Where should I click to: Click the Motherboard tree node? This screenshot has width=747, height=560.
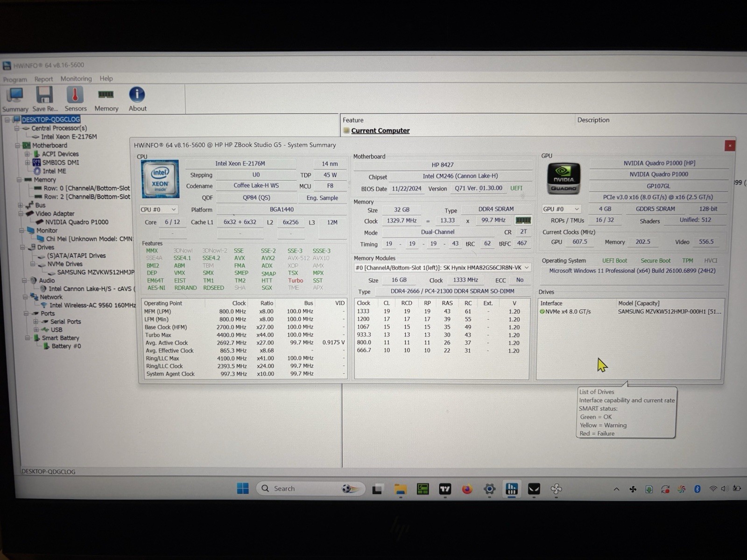coord(49,146)
